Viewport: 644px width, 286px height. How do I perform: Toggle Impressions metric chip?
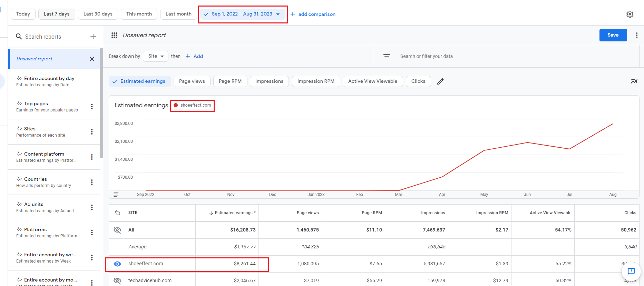[269, 81]
